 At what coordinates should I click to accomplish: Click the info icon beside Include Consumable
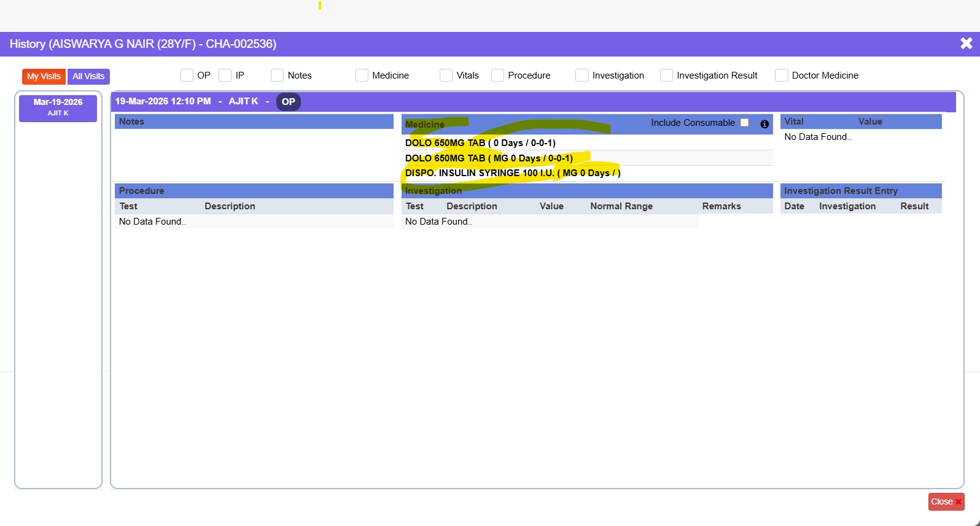764,124
